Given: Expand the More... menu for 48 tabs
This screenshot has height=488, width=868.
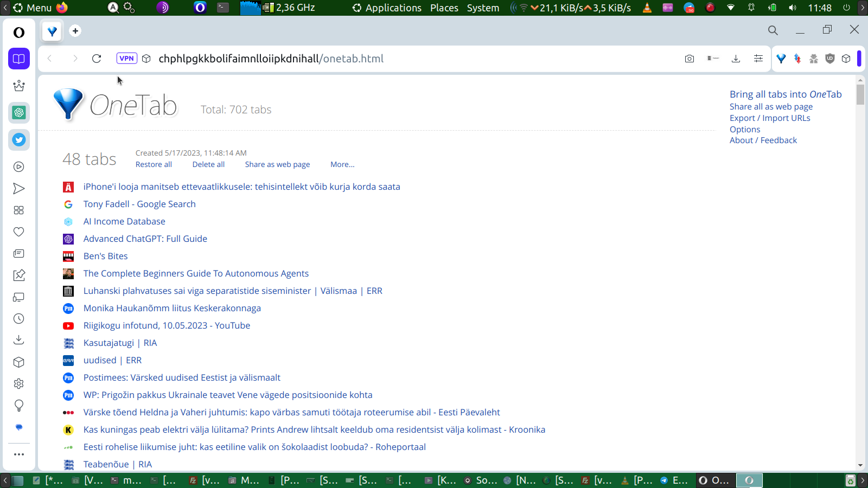Looking at the screenshot, I should click(x=342, y=164).
